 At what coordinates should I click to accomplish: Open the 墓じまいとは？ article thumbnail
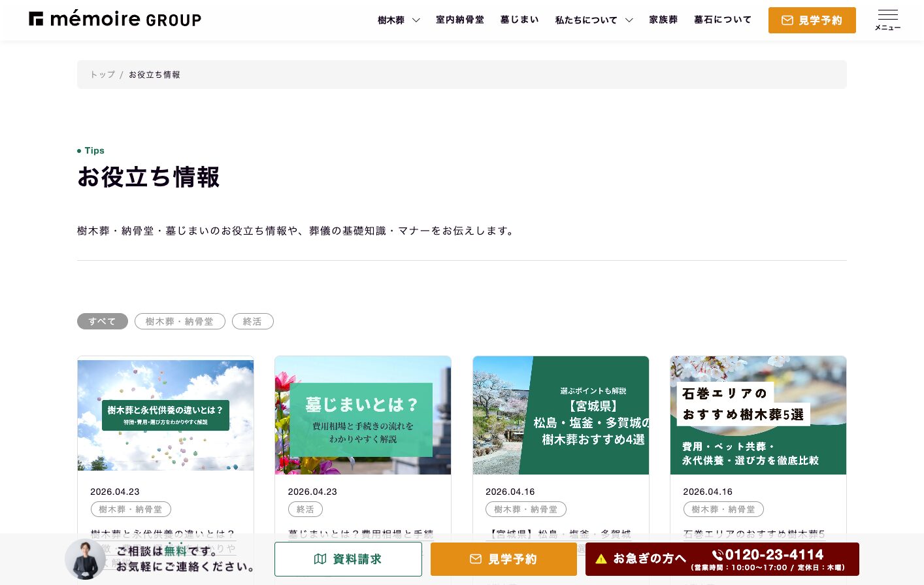click(363, 415)
